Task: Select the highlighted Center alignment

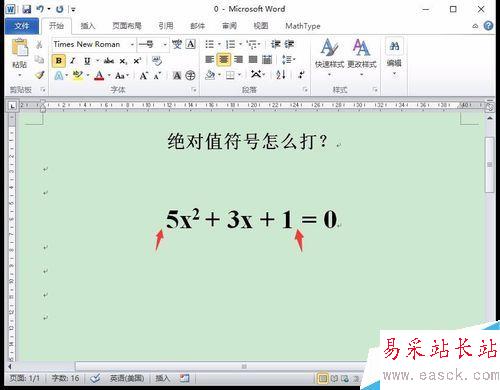Action: tap(224, 60)
